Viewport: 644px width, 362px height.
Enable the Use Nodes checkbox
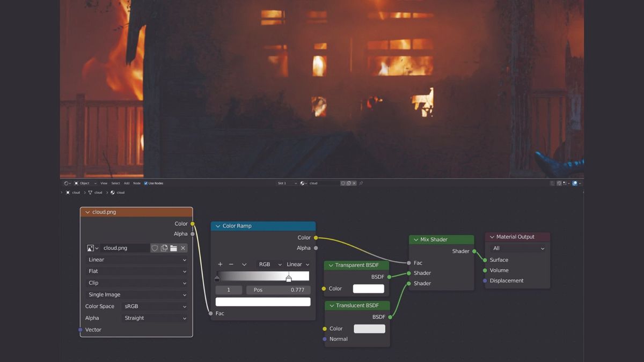(146, 183)
